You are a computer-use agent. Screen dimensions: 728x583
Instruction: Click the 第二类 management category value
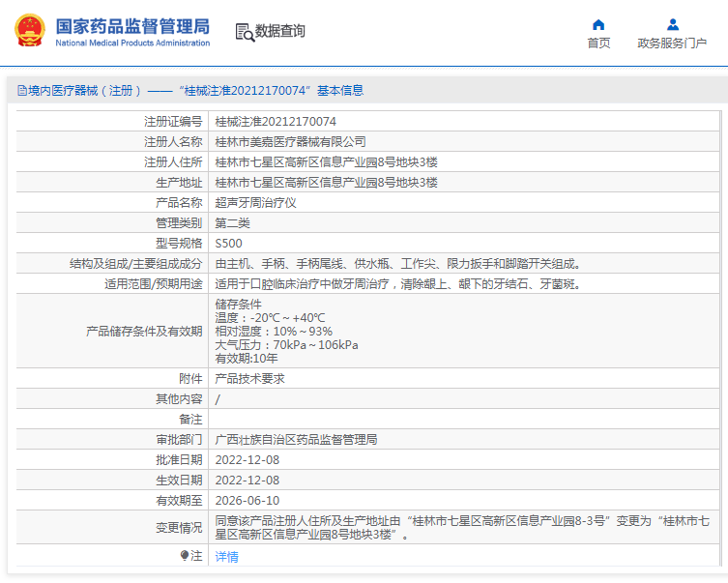pyautogui.click(x=233, y=223)
